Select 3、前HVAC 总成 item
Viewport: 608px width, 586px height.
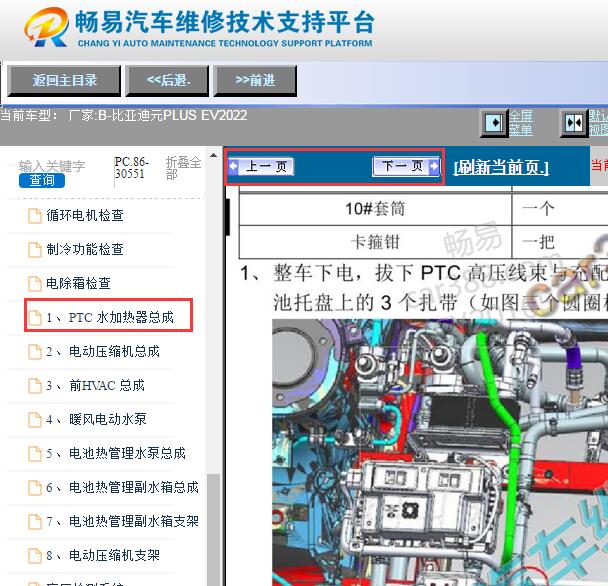[95, 385]
